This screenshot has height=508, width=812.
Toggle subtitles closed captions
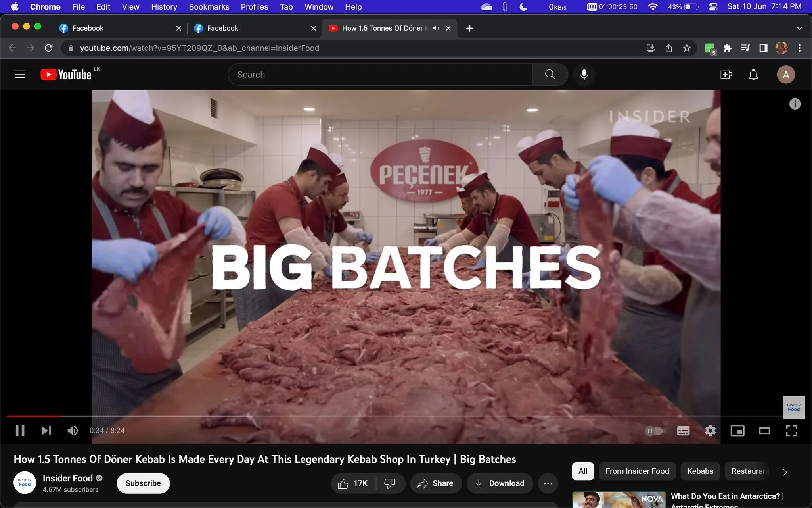(683, 431)
